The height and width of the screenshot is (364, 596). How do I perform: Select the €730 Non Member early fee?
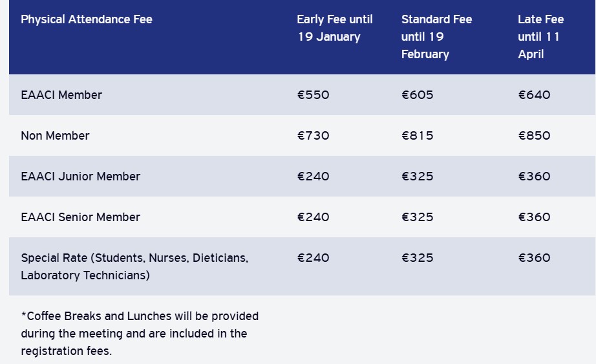pos(314,136)
